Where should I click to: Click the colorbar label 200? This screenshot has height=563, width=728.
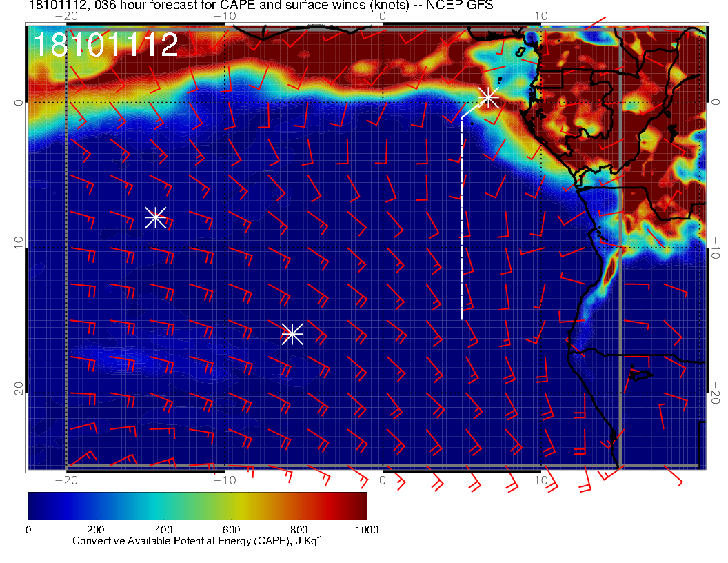tap(95, 530)
